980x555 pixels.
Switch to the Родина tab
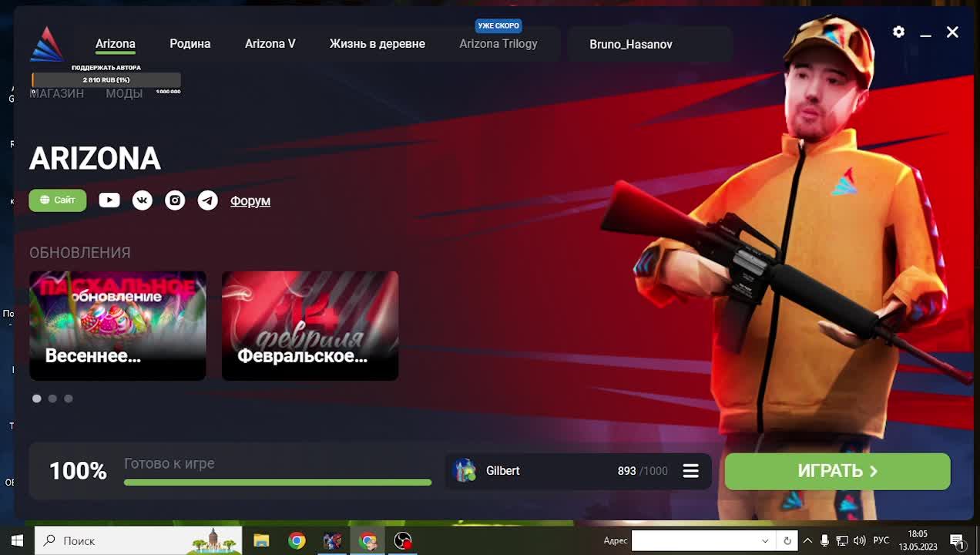click(x=190, y=44)
